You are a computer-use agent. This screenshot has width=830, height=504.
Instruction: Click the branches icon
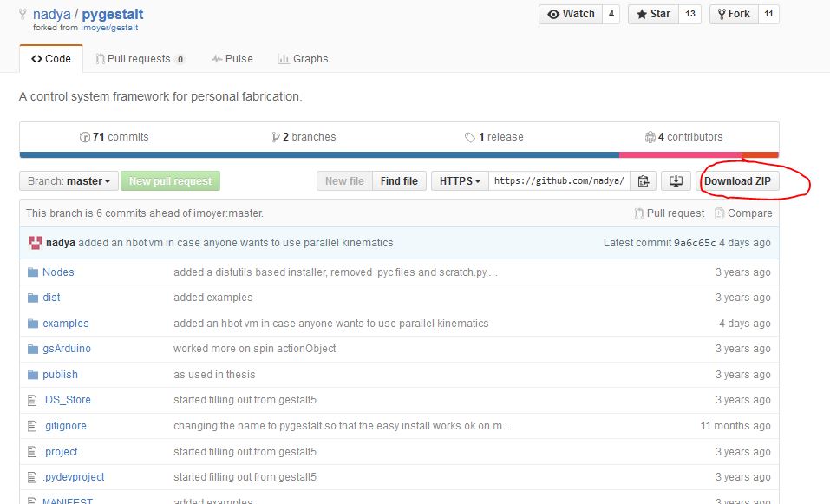pyautogui.click(x=275, y=137)
